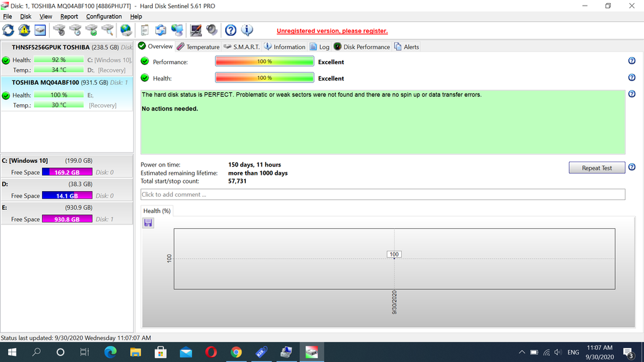Open help with the question mark toolbar icon
644x362 pixels.
(231, 30)
